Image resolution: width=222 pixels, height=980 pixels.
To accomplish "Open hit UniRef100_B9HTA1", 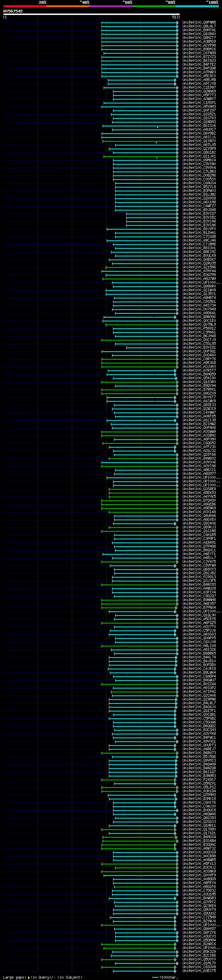I will click(199, 30).
